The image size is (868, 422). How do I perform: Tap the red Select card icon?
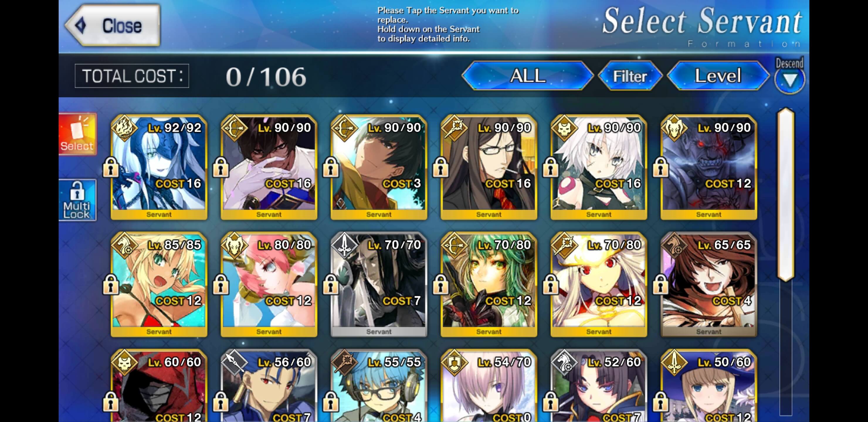77,134
